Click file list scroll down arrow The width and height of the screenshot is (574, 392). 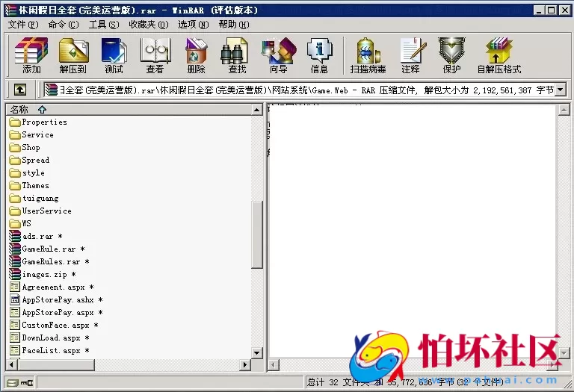257,353
